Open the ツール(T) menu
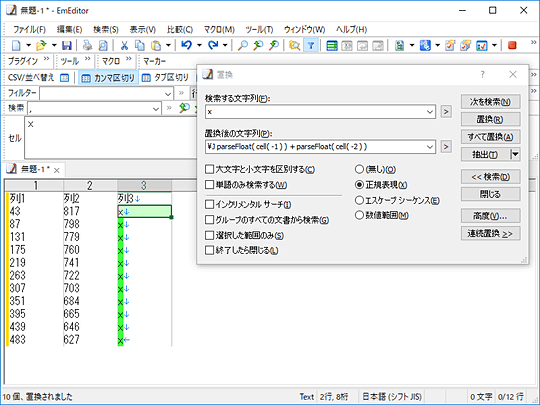 259,29
